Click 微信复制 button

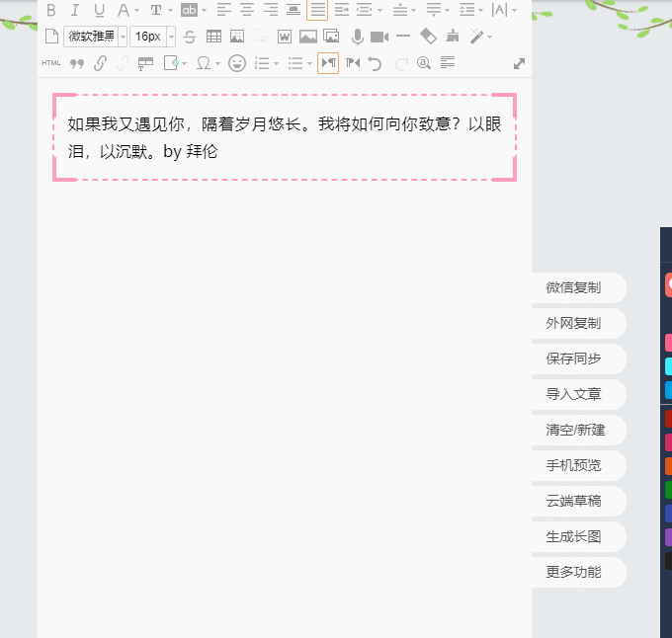click(578, 287)
